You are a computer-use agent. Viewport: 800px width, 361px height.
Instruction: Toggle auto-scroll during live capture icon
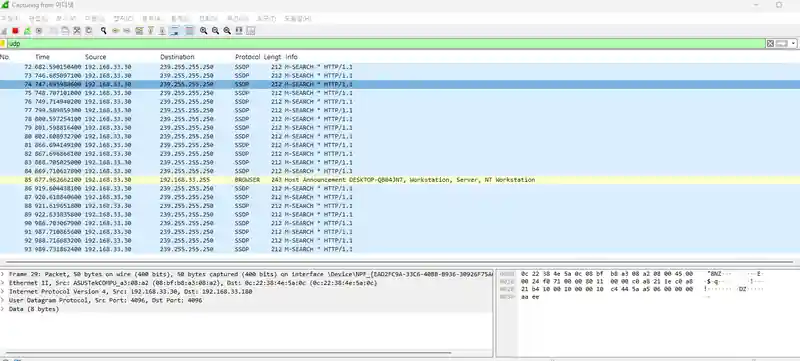[174, 31]
